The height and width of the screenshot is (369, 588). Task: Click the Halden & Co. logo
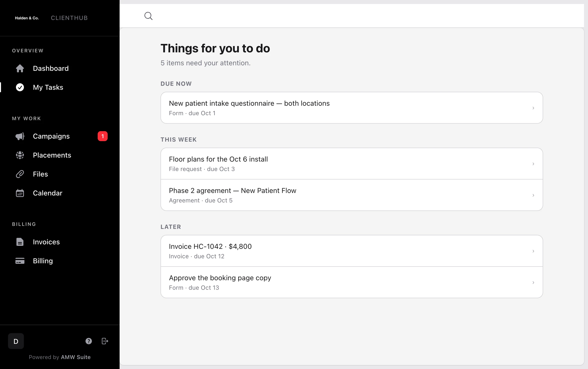27,18
